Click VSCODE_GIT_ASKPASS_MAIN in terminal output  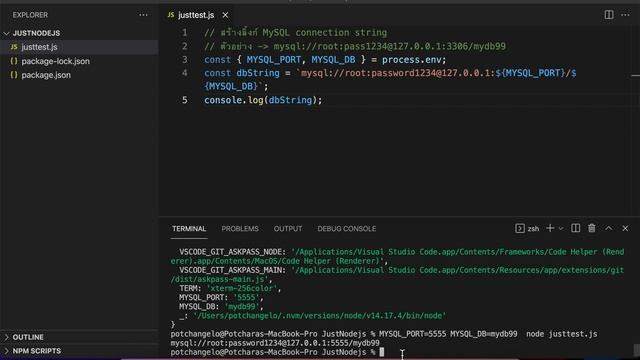232,270
